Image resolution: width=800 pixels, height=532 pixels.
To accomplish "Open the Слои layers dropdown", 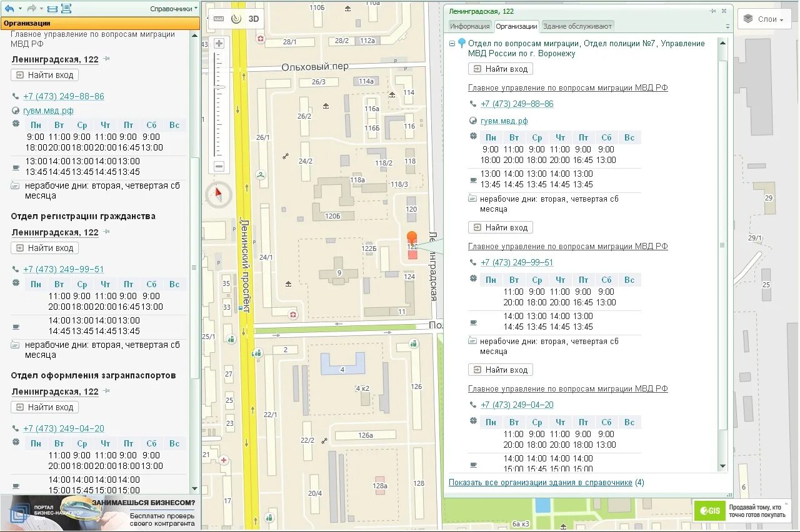I will [x=764, y=19].
